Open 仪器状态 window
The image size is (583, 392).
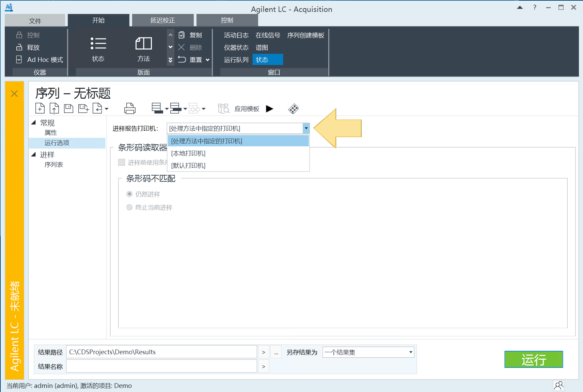click(x=236, y=47)
